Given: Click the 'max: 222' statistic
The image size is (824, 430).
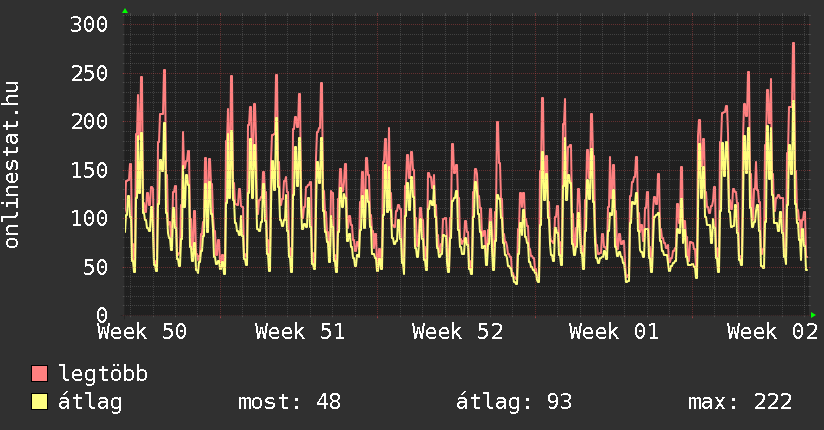Looking at the screenshot, I should click(x=740, y=402).
